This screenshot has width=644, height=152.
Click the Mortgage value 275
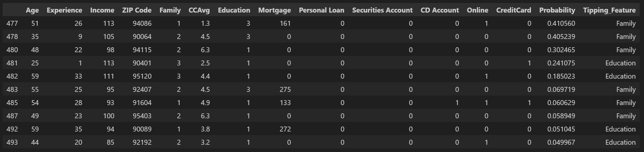(285, 90)
